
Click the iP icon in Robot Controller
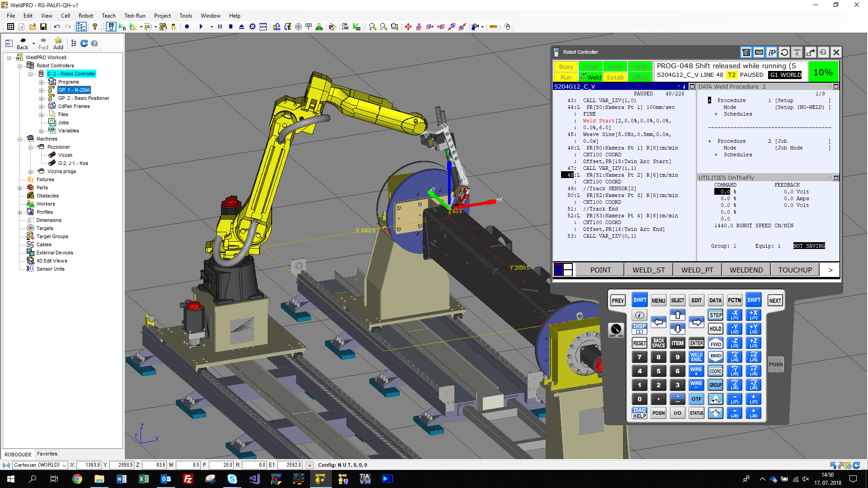point(772,52)
